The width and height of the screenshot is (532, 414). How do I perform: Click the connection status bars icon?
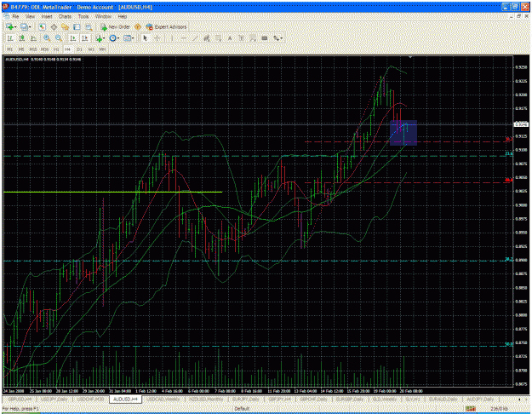pyautogui.click(x=470, y=409)
